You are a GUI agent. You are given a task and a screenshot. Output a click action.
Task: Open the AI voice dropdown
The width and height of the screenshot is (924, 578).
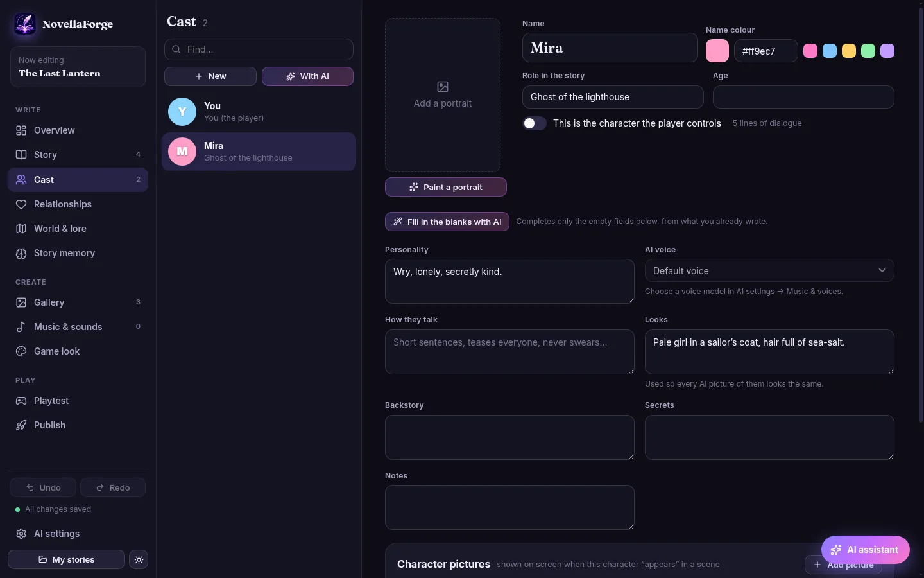coord(769,270)
